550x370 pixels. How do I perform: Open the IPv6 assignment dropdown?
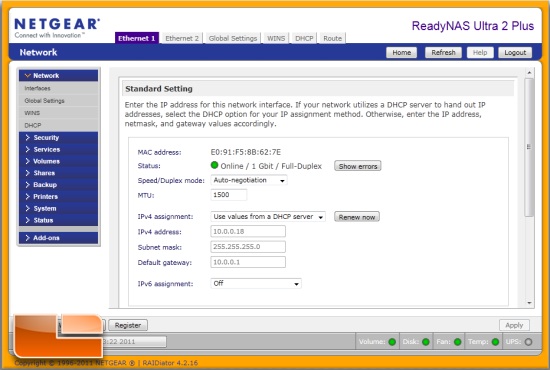(x=256, y=283)
